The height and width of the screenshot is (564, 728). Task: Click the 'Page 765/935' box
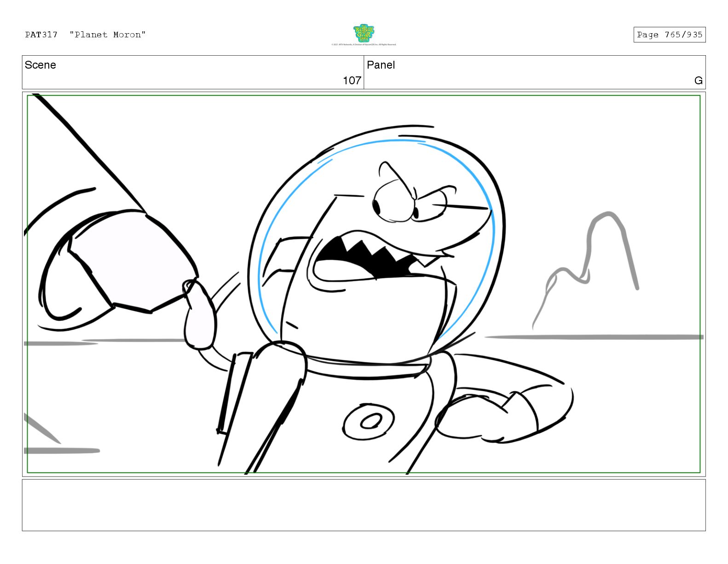pyautogui.click(x=669, y=35)
